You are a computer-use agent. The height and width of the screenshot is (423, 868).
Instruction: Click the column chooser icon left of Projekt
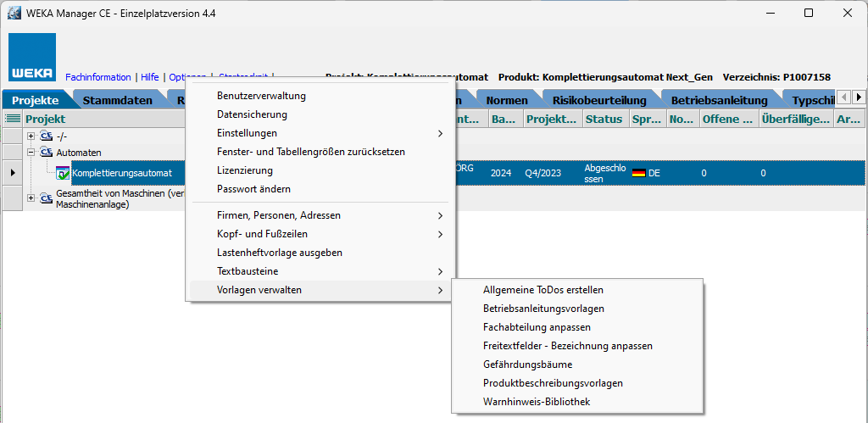13,120
